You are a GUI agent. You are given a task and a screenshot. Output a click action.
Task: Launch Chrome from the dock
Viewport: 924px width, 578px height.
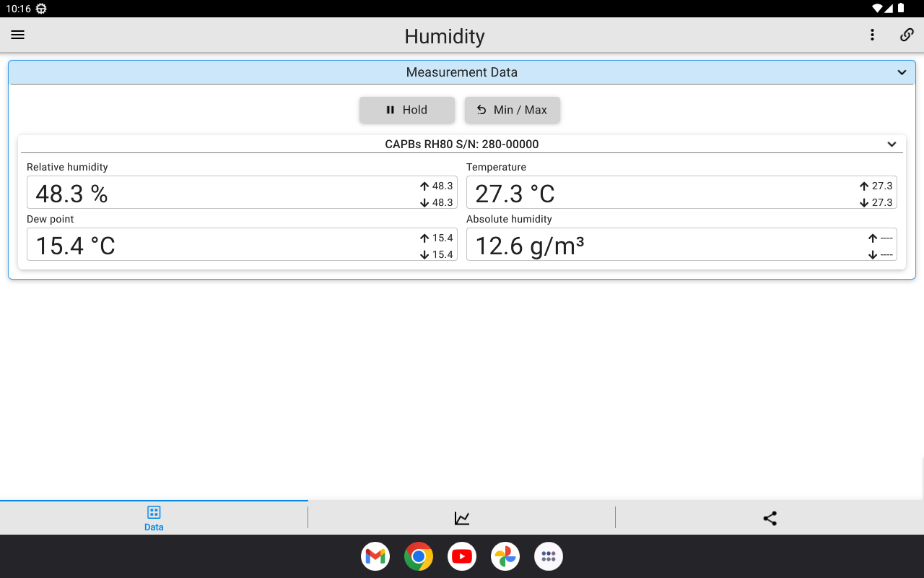point(419,556)
